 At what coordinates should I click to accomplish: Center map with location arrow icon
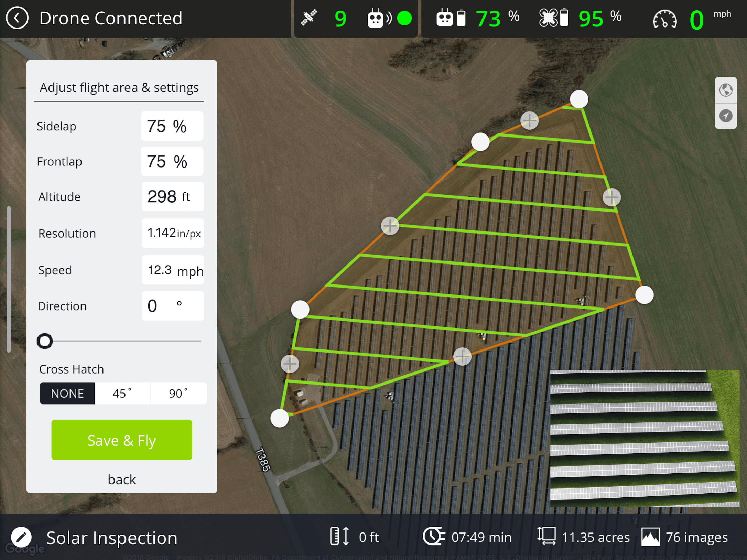click(726, 116)
